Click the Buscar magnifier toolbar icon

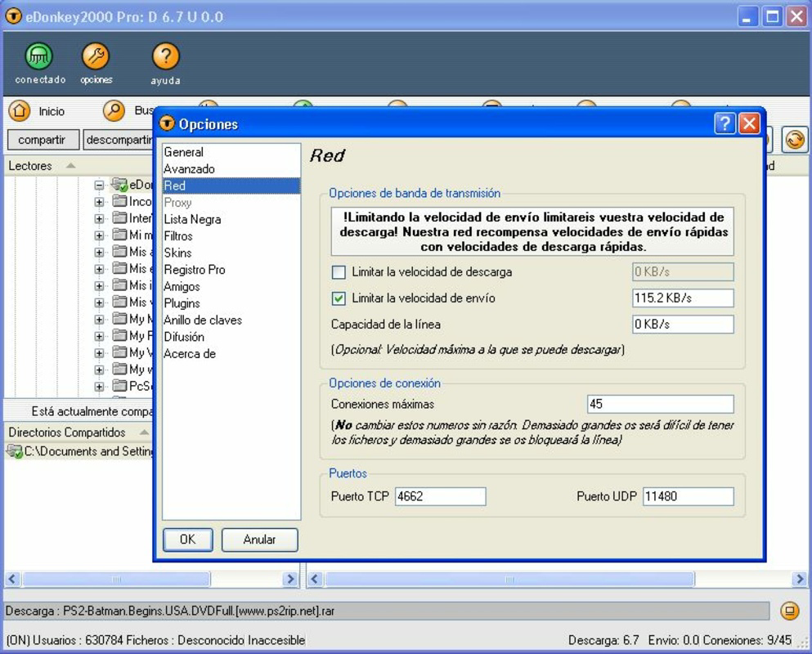[x=113, y=110]
